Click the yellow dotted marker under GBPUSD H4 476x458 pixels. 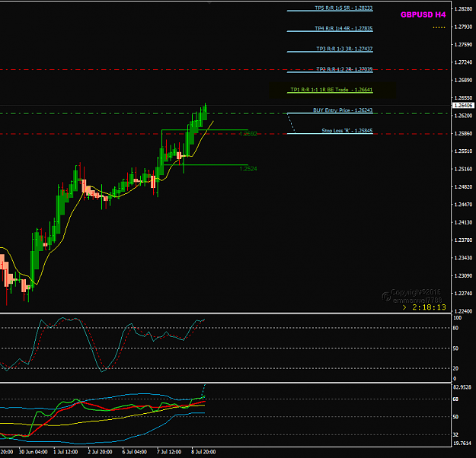439,27
